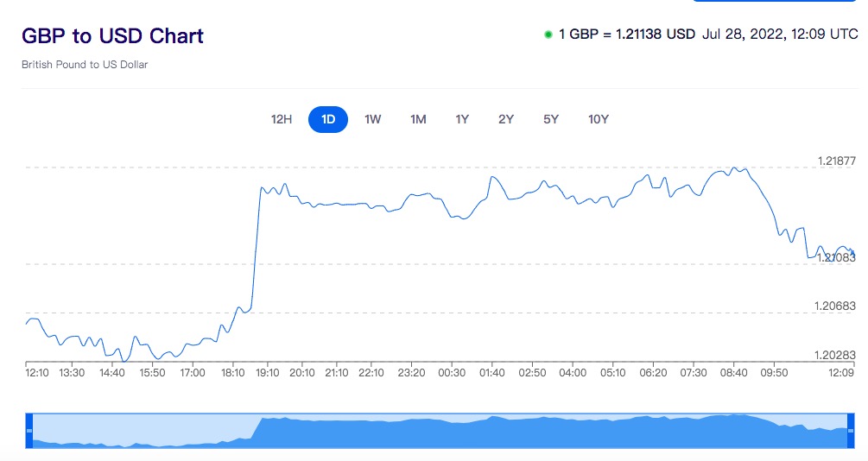Click the 1 GBP = 1.21138 USD rate text

(x=627, y=35)
